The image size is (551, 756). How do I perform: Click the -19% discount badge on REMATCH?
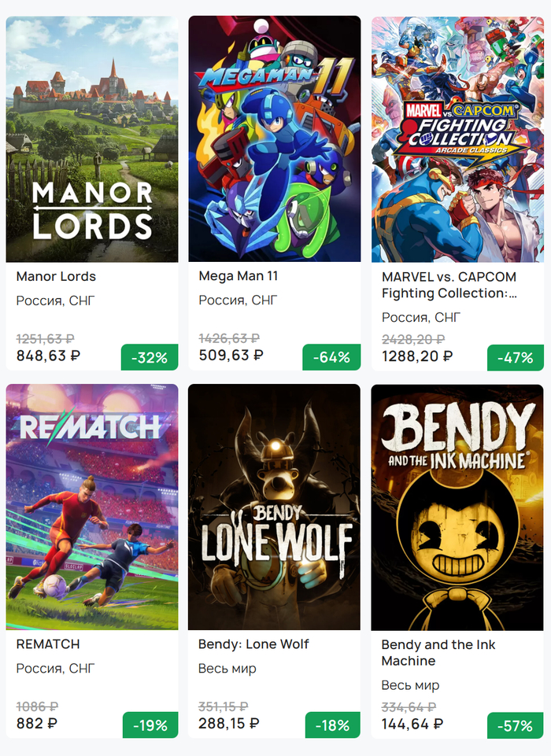pyautogui.click(x=150, y=725)
